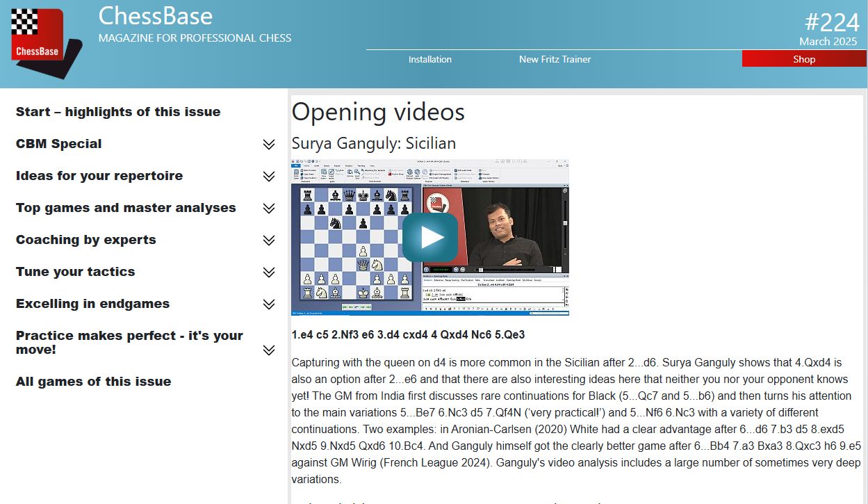Screen dimensions: 868x504
Task: Click the ChessBase Magazine title text
Action: click(156, 16)
